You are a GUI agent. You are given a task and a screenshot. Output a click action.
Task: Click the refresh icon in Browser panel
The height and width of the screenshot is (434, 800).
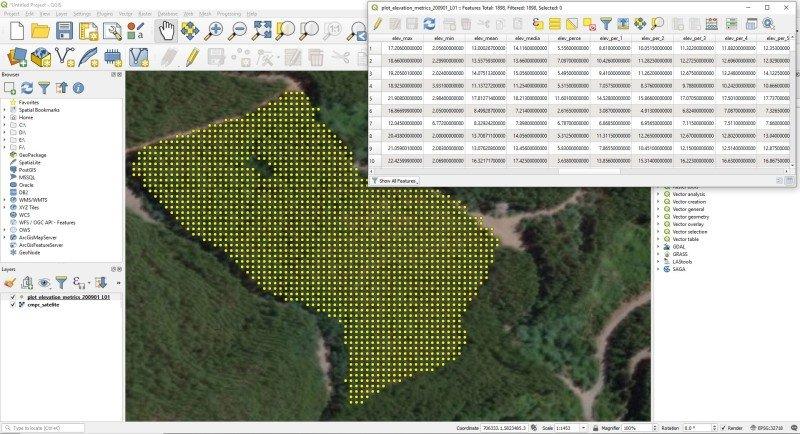click(27, 88)
